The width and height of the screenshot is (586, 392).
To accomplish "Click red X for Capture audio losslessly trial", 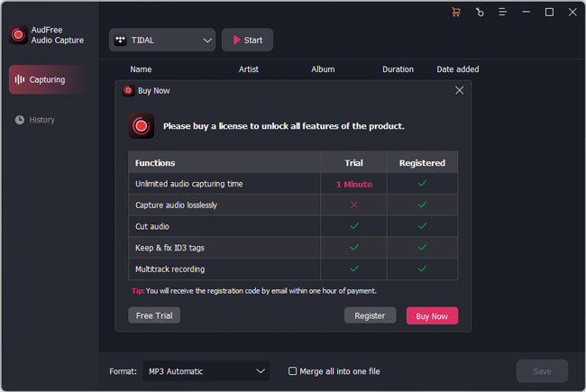I will [354, 205].
